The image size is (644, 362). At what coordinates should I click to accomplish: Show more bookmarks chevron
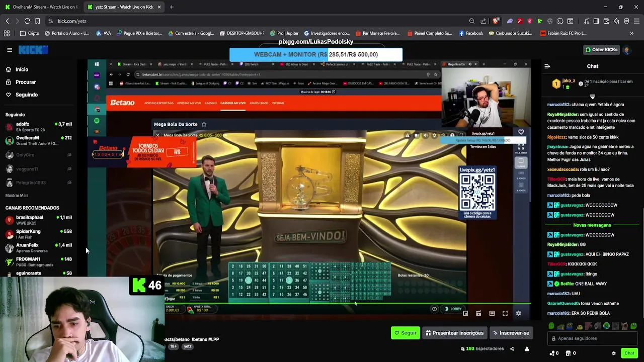tap(632, 33)
